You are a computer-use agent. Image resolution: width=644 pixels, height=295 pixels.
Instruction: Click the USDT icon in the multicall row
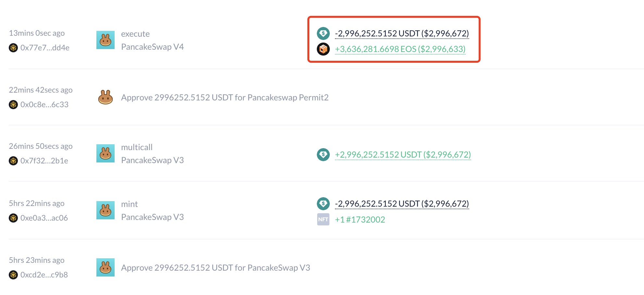pyautogui.click(x=323, y=155)
